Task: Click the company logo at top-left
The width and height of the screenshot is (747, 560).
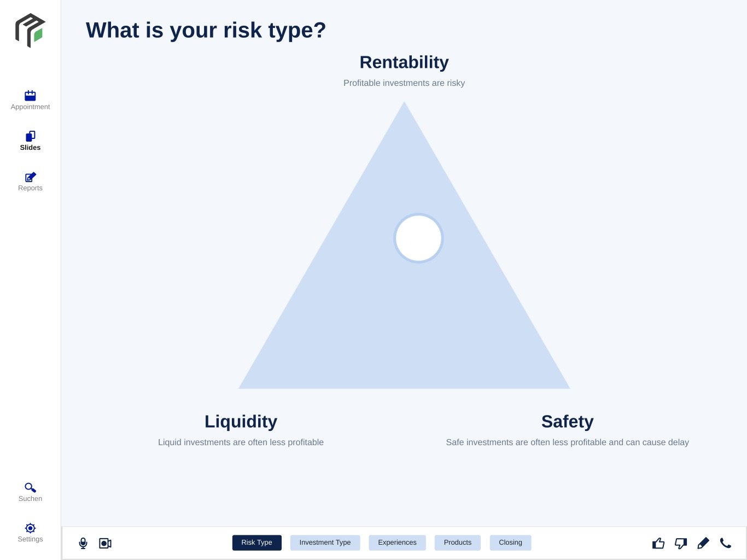Action: click(30, 31)
